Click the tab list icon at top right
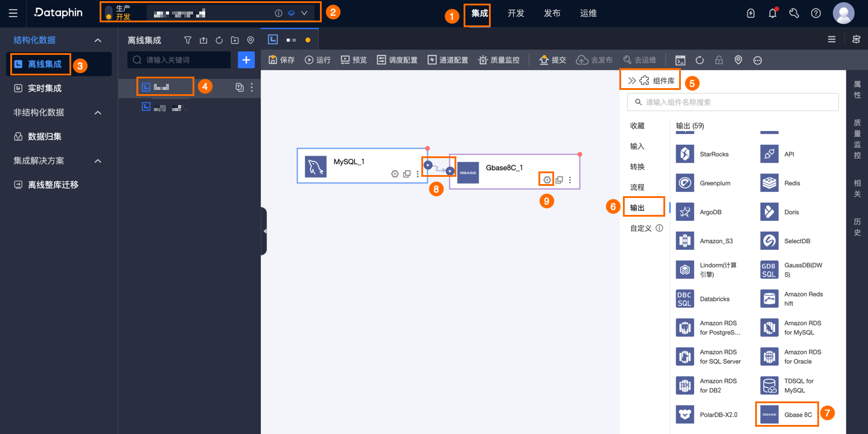This screenshot has height=434, width=868. tap(832, 39)
